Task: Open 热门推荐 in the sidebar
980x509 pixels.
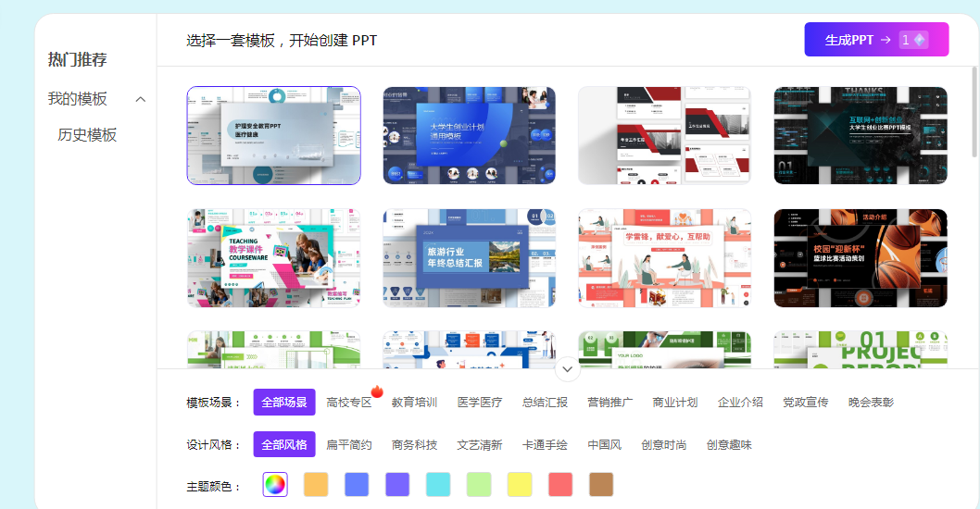Action: point(78,60)
